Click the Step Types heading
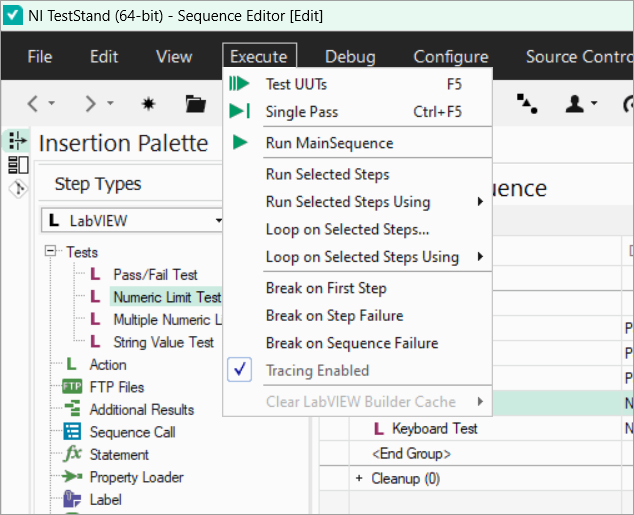The width and height of the screenshot is (634, 515). click(x=98, y=184)
